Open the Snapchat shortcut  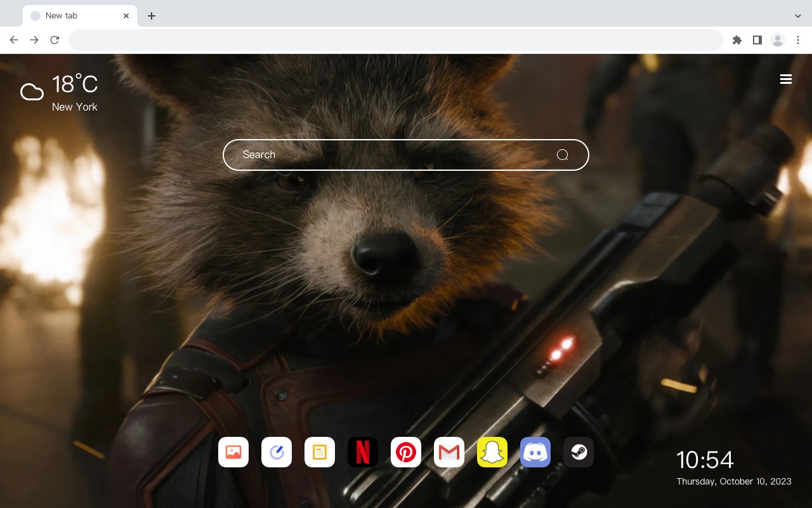[x=492, y=452]
